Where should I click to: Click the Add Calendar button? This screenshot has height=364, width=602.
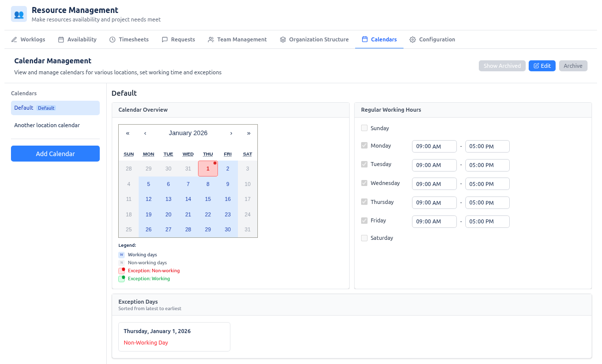pos(55,153)
